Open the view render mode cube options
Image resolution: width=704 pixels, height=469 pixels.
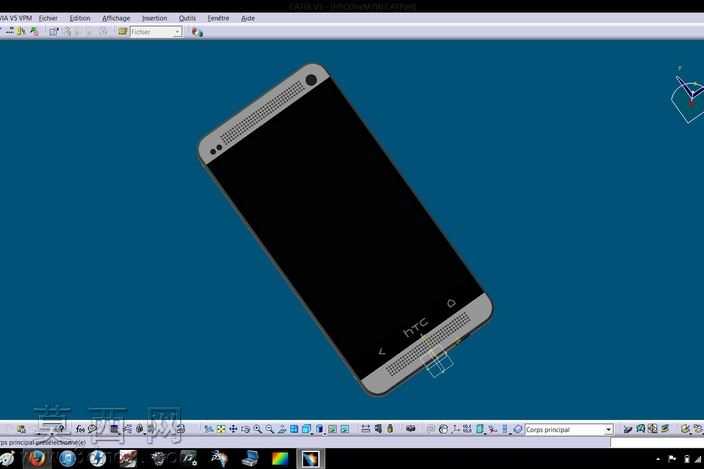click(320, 429)
